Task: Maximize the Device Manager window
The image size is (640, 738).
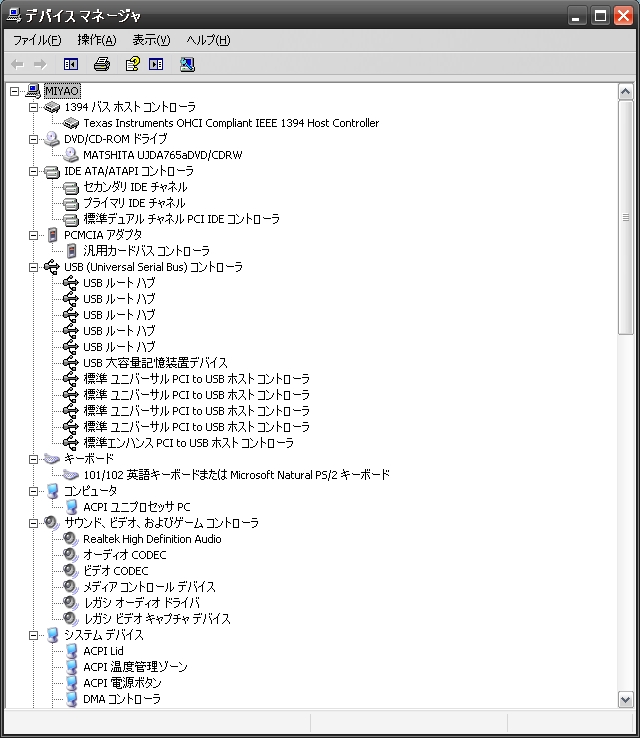Action: [600, 16]
